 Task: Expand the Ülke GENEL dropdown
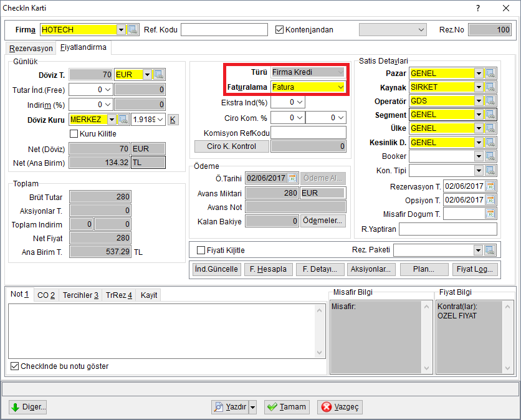click(x=479, y=128)
